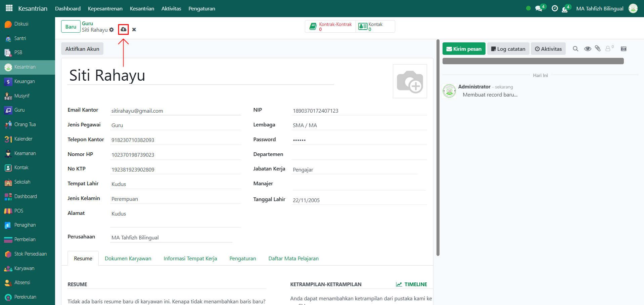644x305 pixels.
Task: Toggle the eye follow icon in the chatter
Action: [x=588, y=49]
